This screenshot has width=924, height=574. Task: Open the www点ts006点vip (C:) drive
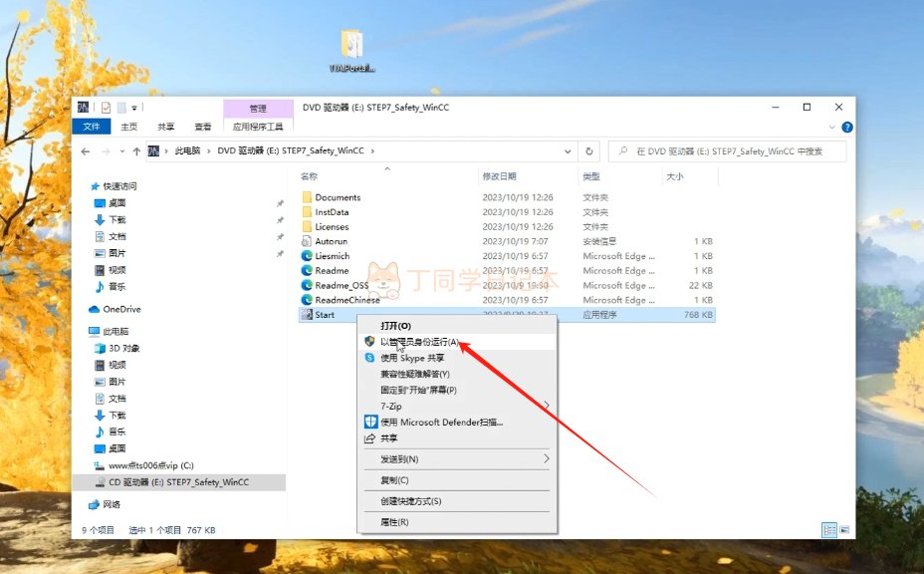(151, 465)
